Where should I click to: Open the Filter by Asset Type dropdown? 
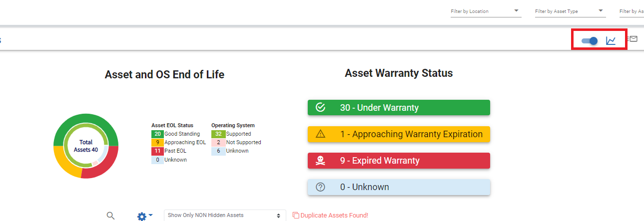pos(570,11)
